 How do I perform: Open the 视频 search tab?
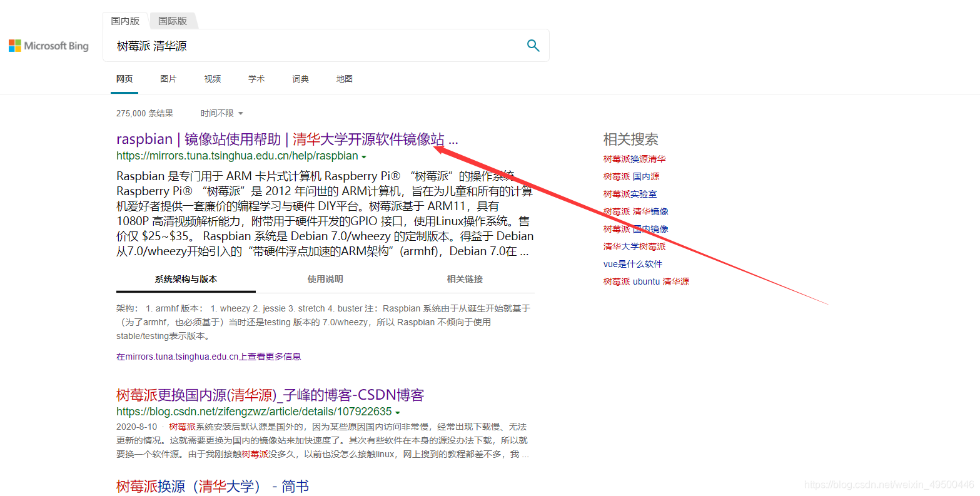point(213,79)
